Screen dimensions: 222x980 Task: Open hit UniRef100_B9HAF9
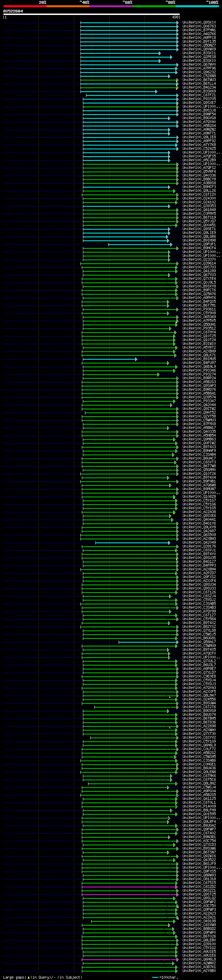pos(199,451)
